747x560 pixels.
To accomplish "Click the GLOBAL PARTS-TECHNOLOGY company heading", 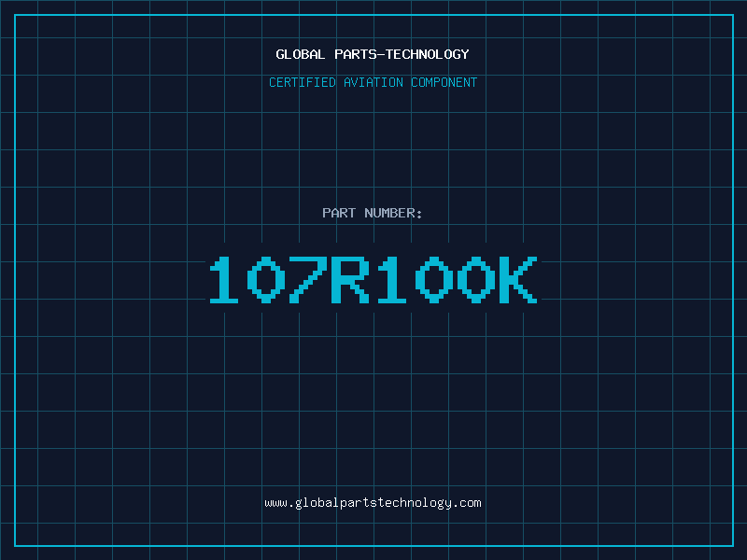I will (x=373, y=54).
